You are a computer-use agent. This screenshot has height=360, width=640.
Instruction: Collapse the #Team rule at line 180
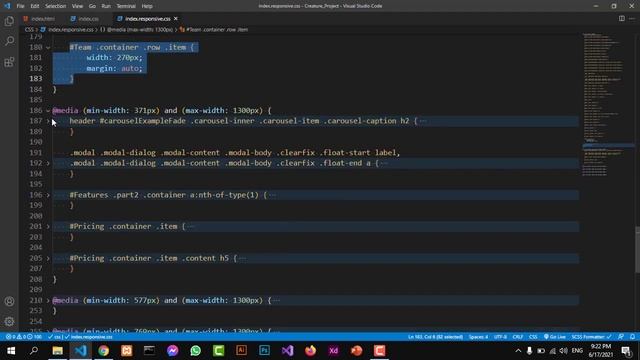(48, 47)
